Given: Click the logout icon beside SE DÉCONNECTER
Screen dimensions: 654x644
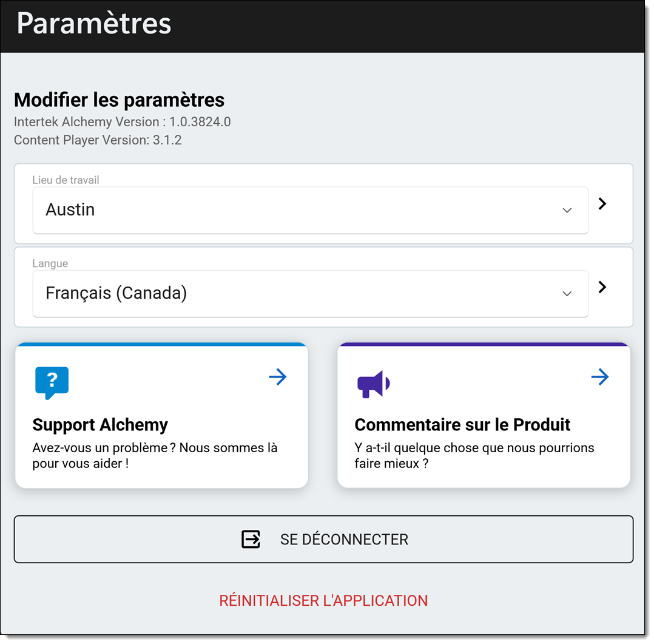Looking at the screenshot, I should click(251, 539).
